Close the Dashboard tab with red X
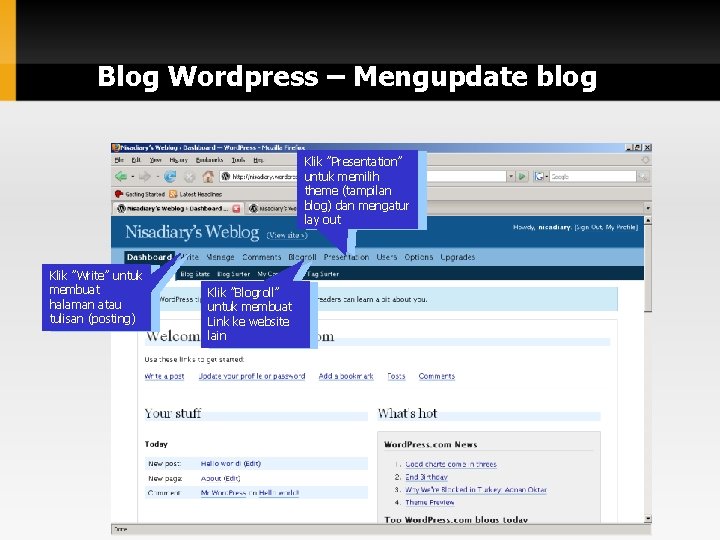Screen dimensions: 720x540 coord(236,208)
